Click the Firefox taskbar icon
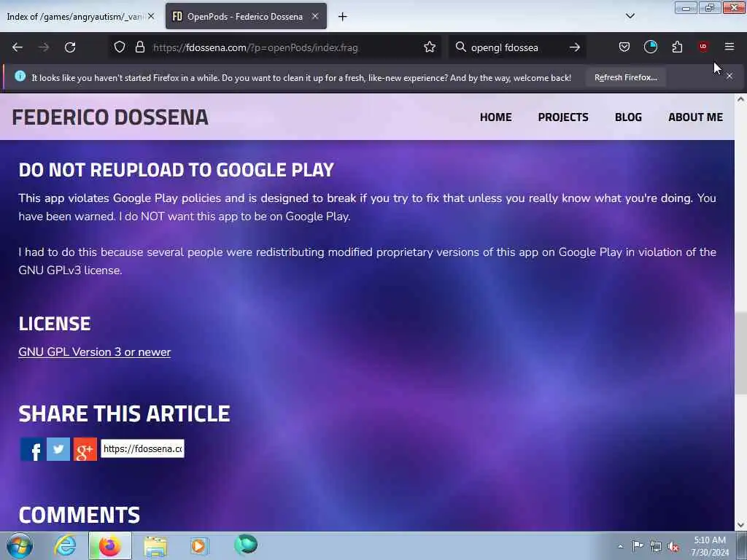Image resolution: width=747 pixels, height=560 pixels. [109, 545]
